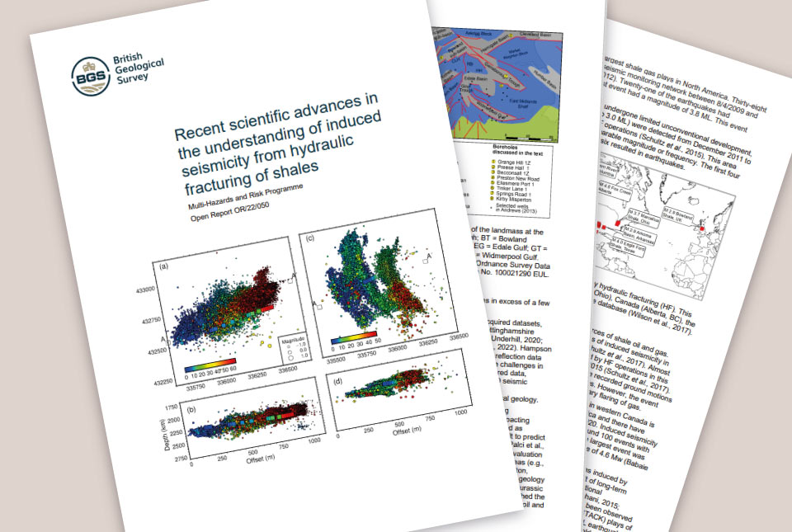Click the Magnitude legend box in panel (a)
The width and height of the screenshot is (792, 532).
[295, 349]
